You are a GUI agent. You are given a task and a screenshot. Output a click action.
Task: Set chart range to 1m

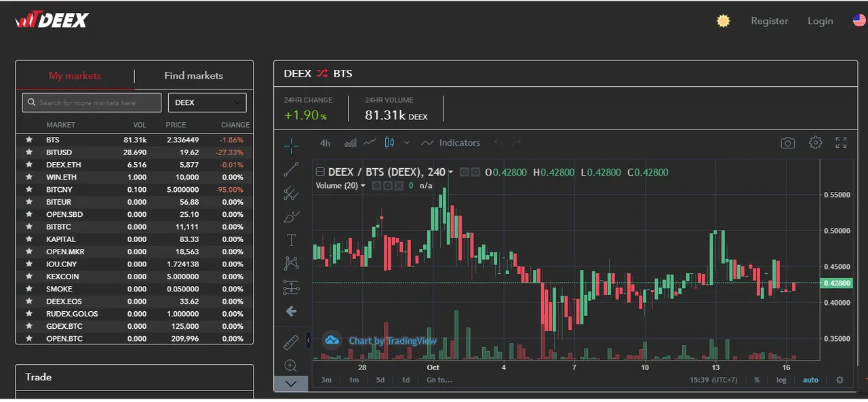point(354,380)
